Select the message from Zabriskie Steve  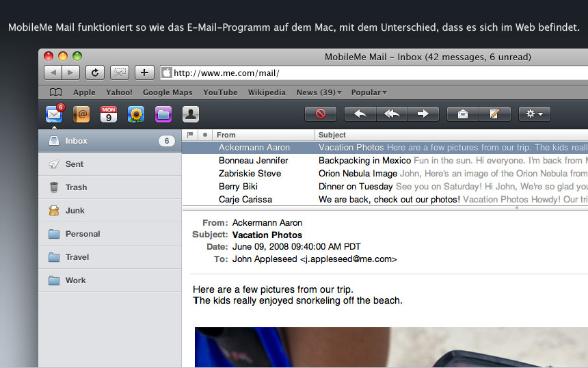[385, 173]
